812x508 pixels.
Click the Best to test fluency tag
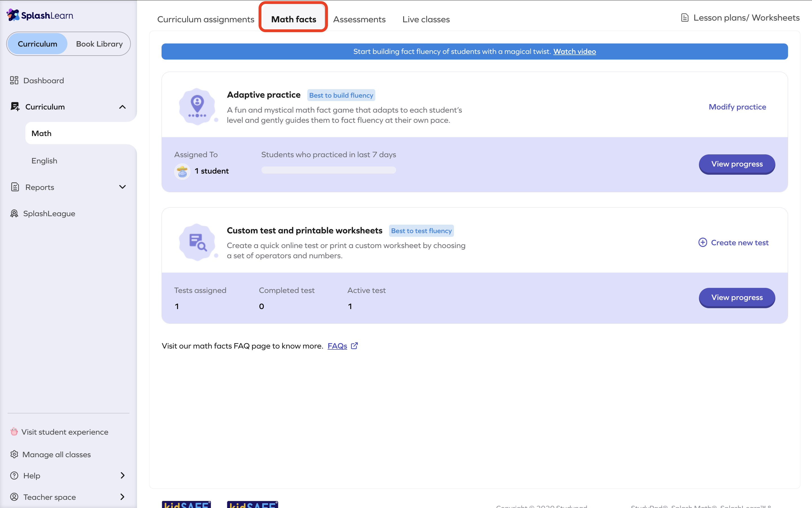(x=421, y=231)
